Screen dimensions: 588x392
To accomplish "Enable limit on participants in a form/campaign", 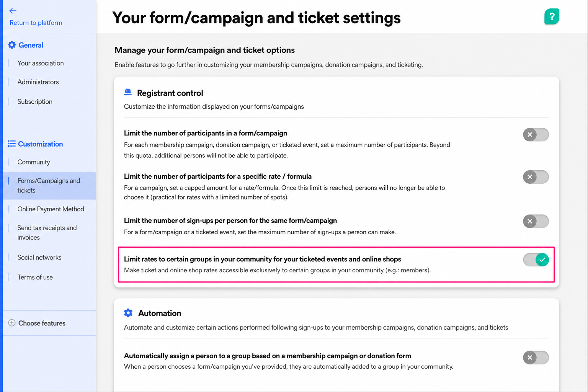I will click(x=536, y=134).
